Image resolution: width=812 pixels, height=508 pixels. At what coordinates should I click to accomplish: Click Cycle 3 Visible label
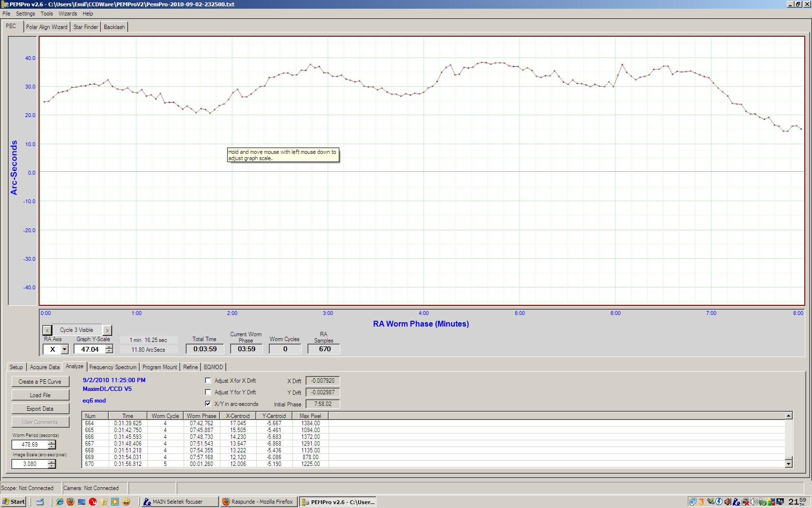click(x=76, y=330)
